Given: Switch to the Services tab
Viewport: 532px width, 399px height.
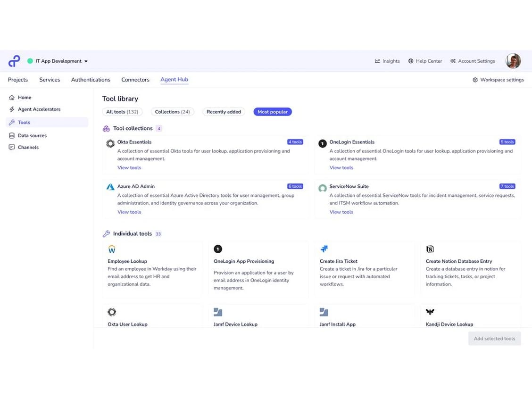Looking at the screenshot, I should tap(50, 80).
